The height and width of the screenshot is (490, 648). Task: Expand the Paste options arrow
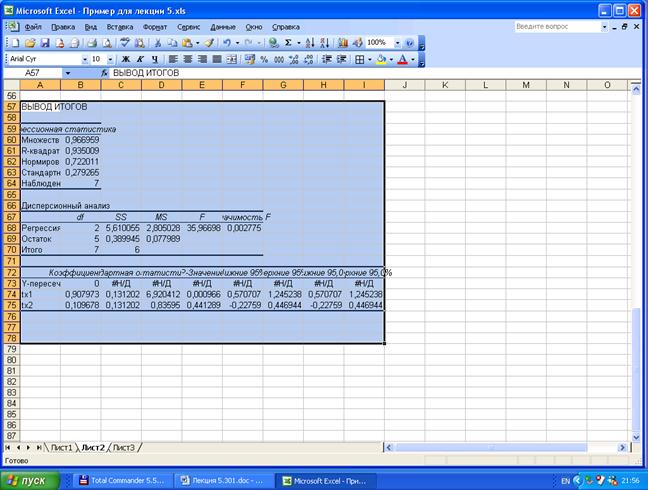pos(198,43)
